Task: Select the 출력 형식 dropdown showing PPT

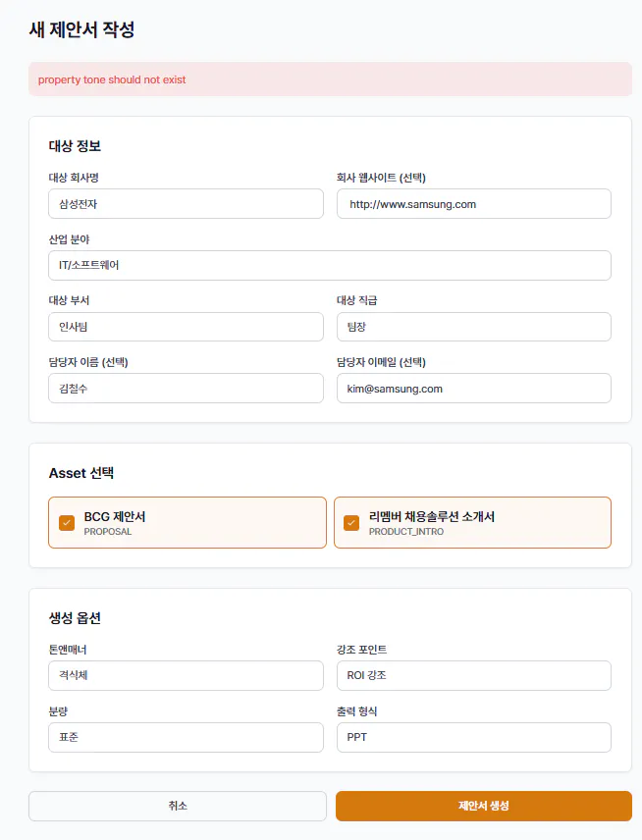Action: (x=473, y=737)
